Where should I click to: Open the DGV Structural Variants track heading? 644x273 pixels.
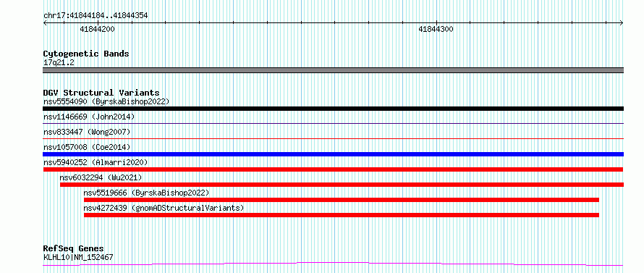coord(101,93)
